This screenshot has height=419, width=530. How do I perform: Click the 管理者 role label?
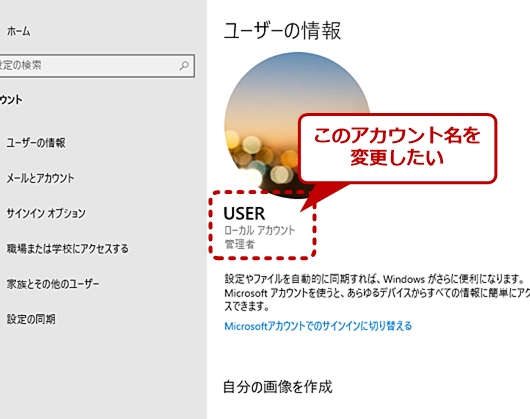tap(240, 244)
